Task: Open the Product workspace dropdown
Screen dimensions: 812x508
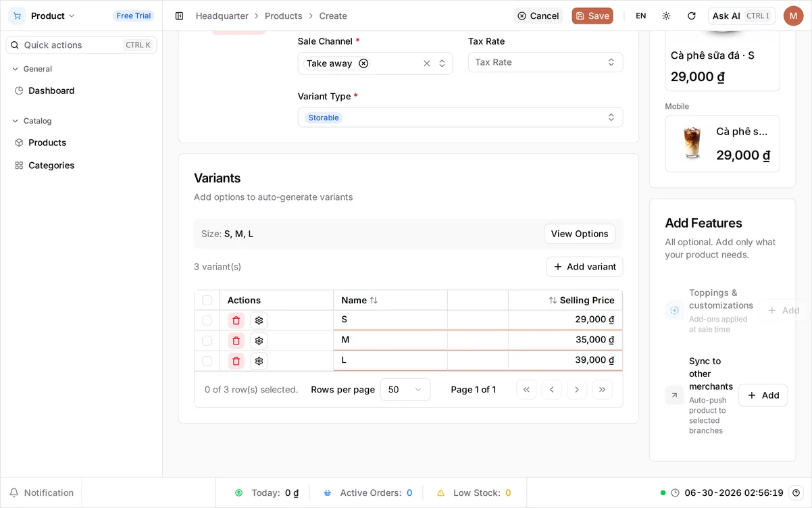Action: coord(53,16)
